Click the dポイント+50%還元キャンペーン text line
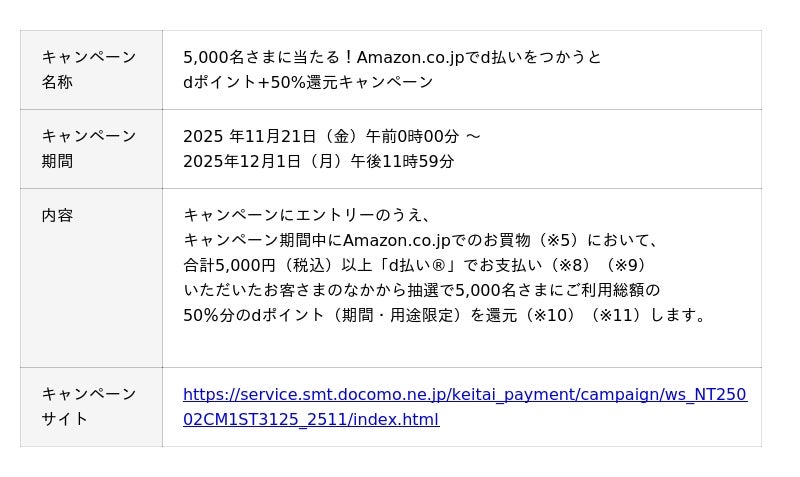 (x=308, y=82)
